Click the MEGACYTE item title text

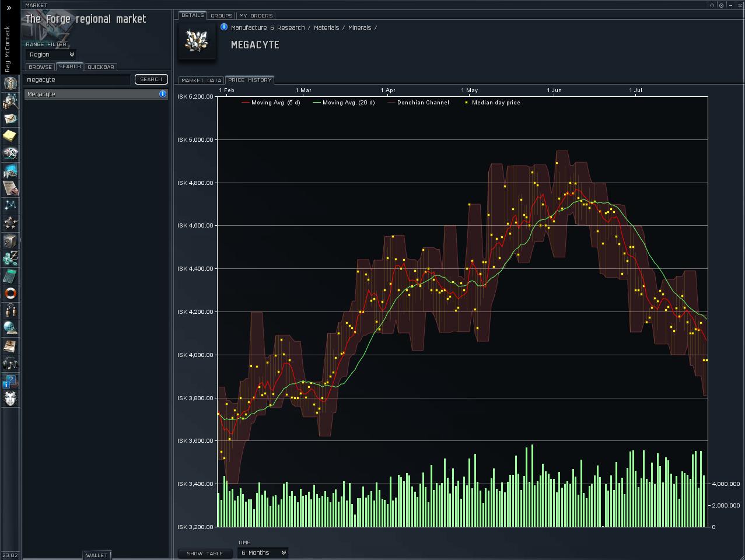coord(255,45)
